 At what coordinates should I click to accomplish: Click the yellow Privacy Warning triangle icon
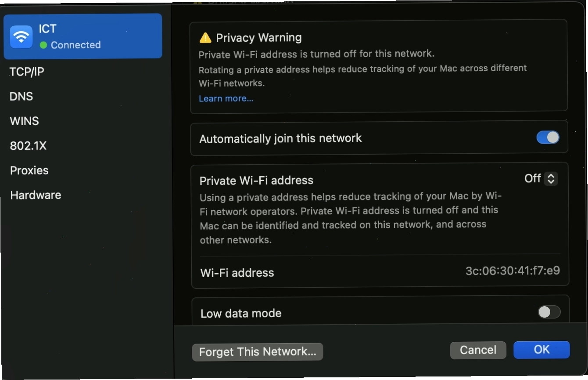[205, 38]
